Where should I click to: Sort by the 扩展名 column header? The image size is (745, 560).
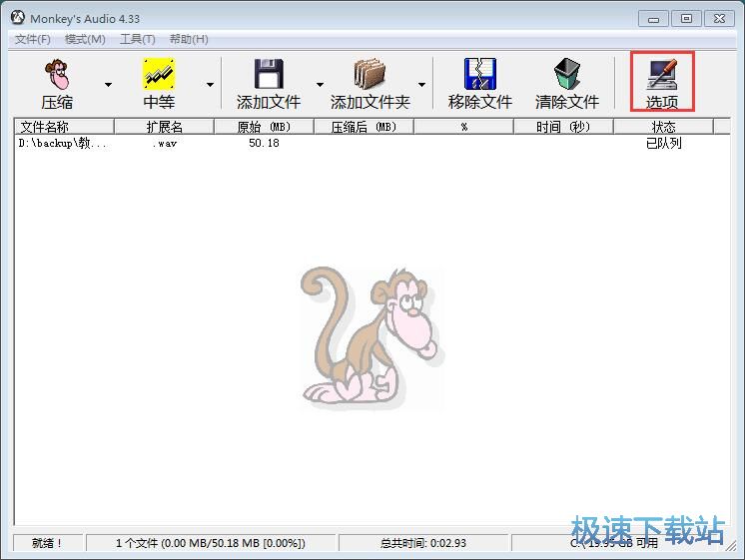coord(165,127)
